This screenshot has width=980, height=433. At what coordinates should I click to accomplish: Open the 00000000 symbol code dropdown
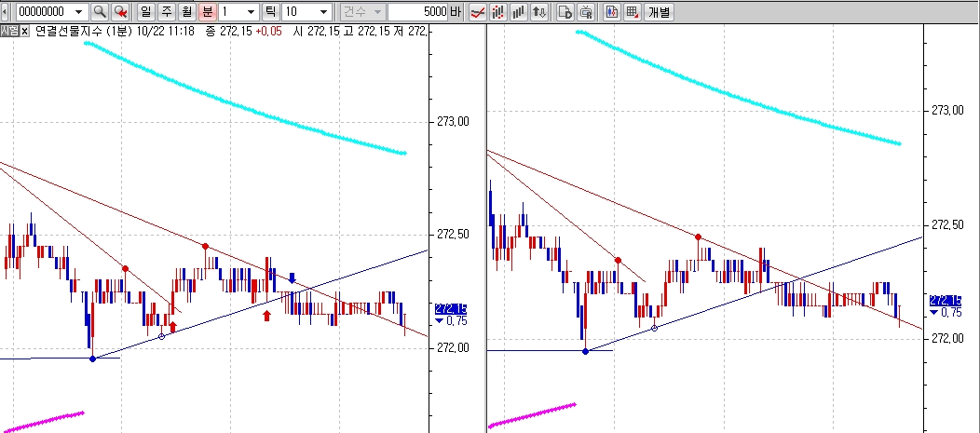77,12
